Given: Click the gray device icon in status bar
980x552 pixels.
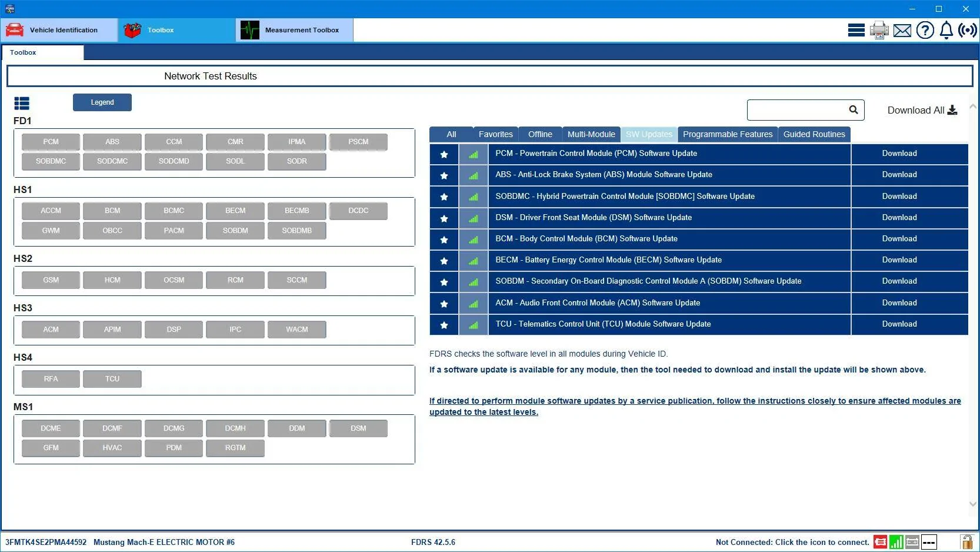Looking at the screenshot, I should click(x=912, y=542).
